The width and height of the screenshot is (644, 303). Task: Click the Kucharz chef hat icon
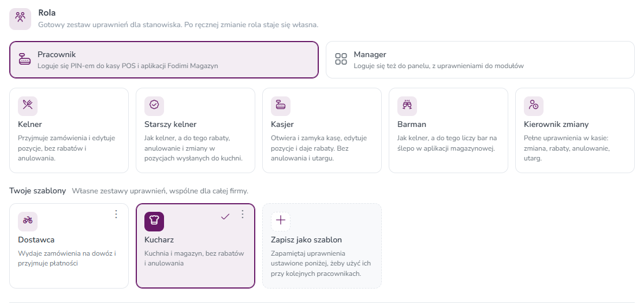pos(154,221)
